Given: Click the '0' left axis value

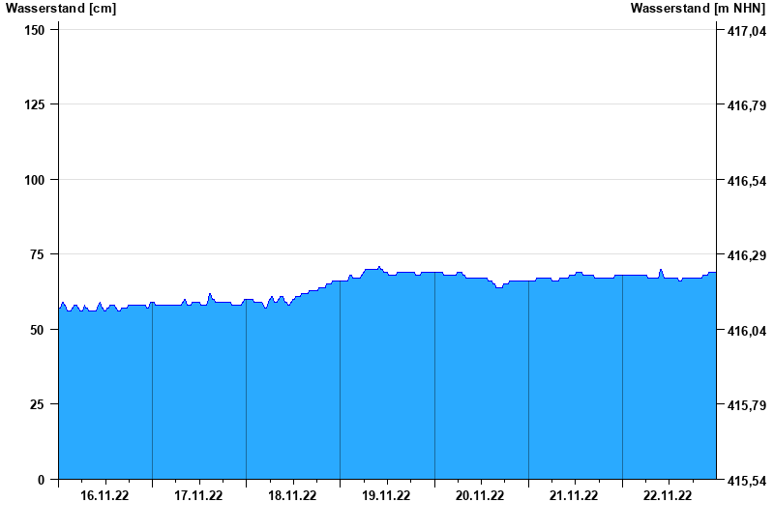Looking at the screenshot, I should [41, 480].
